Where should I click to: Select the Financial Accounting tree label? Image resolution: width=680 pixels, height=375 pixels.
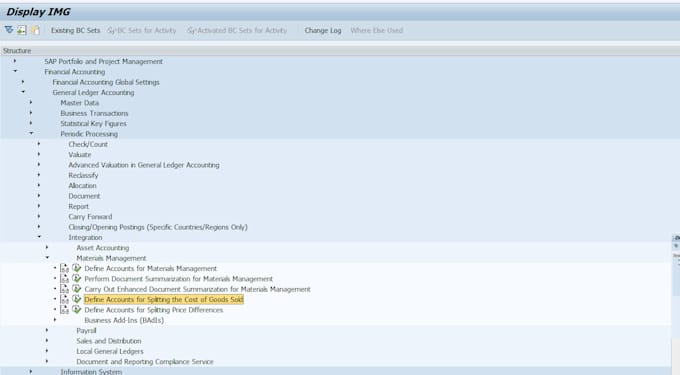coord(75,72)
